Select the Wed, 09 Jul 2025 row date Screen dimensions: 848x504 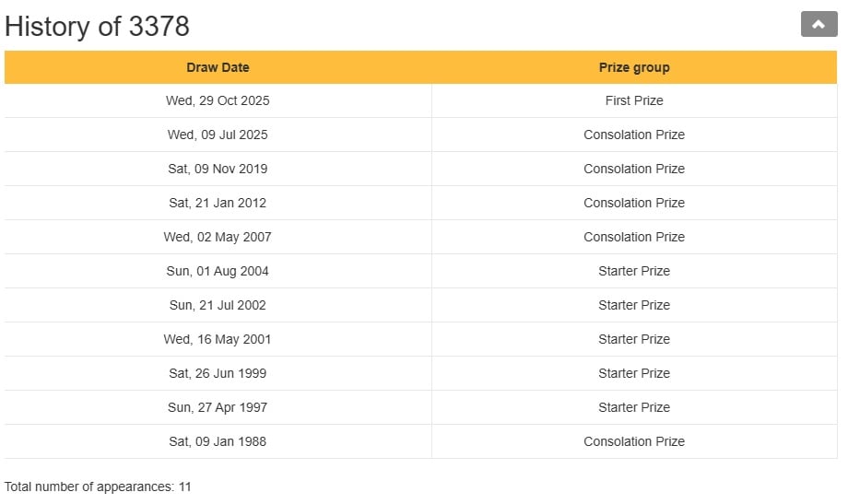pyautogui.click(x=218, y=135)
